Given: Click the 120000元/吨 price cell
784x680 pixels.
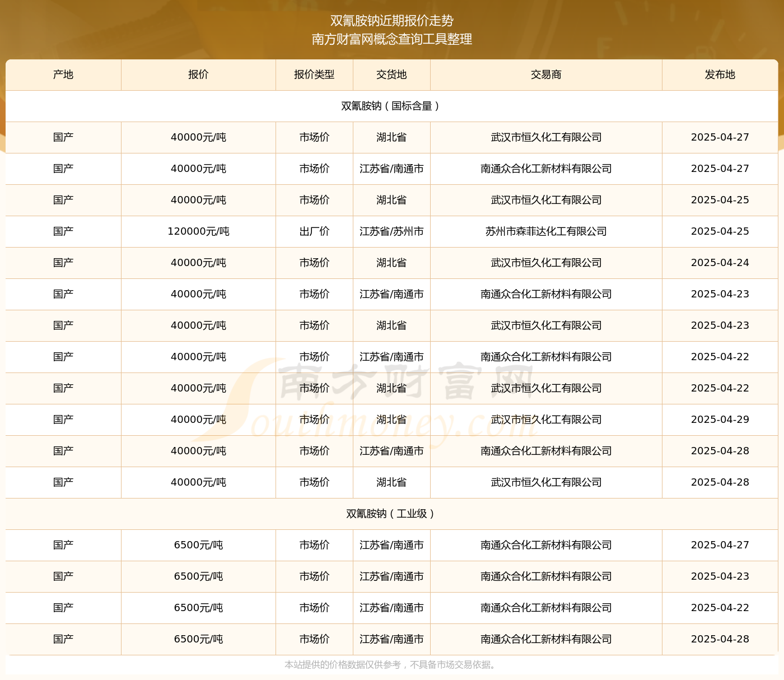Looking at the screenshot, I should click(x=198, y=231).
